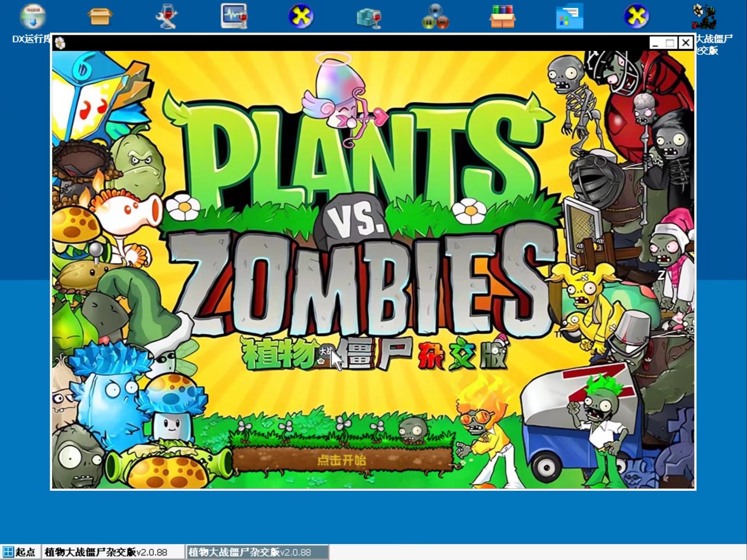Open the second blue X ball icon

point(637,16)
